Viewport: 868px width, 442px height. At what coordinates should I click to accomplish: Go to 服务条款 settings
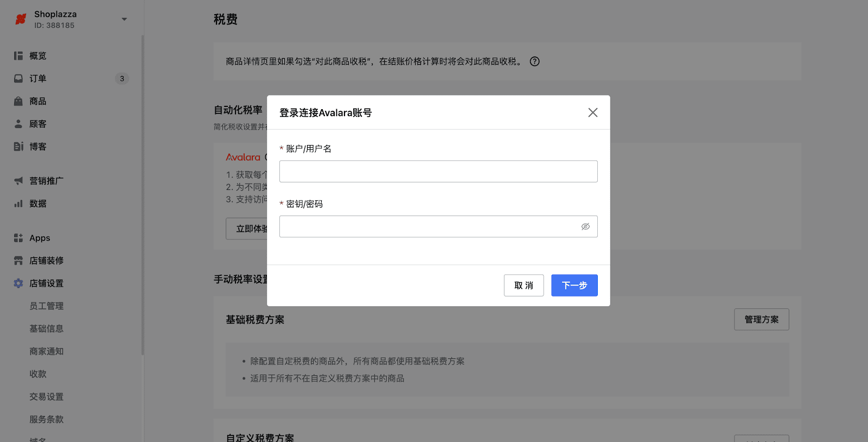point(47,419)
